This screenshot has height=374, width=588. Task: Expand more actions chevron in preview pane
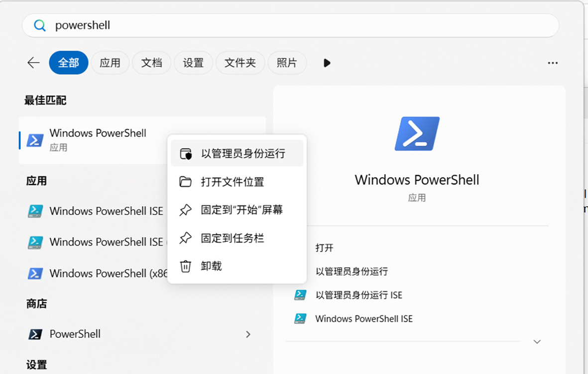(537, 342)
